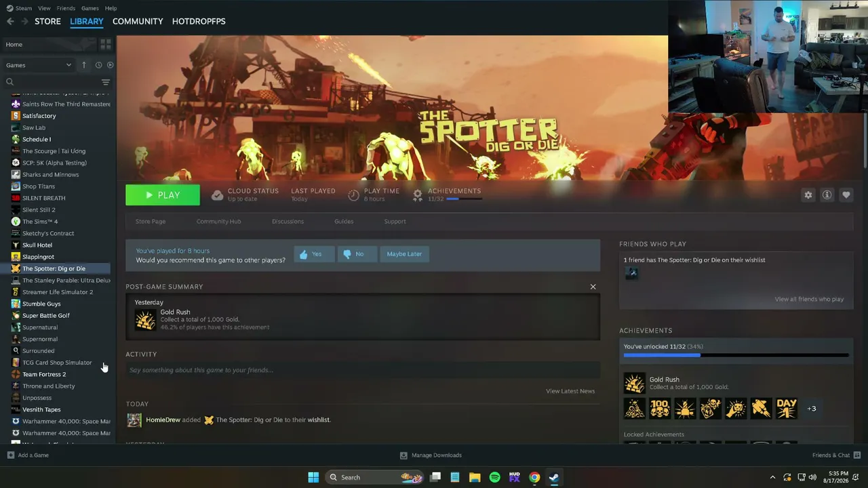The height and width of the screenshot is (488, 868).
Task: Click the friend avatar thumbnail under wishlist
Action: [631, 273]
